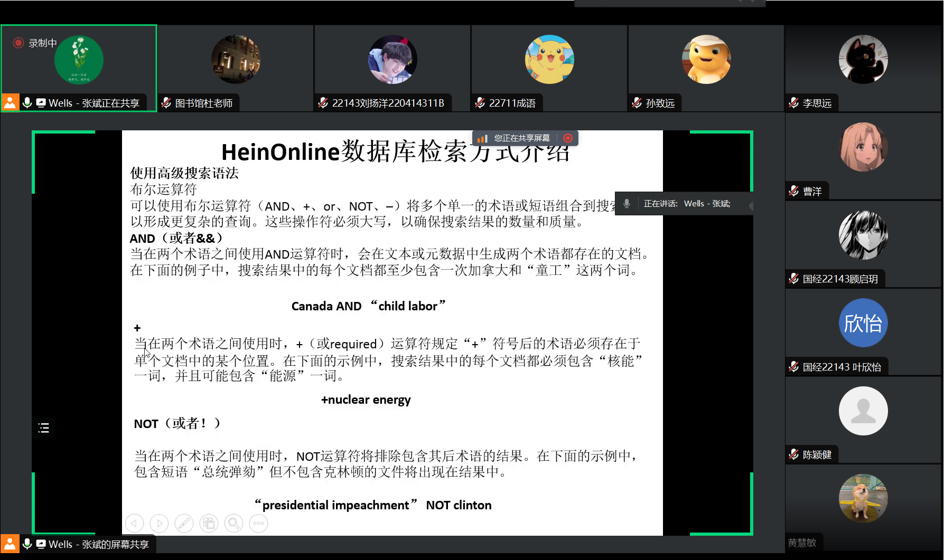Select 李思远 black cat avatar
The height and width of the screenshot is (560, 944).
863,60
